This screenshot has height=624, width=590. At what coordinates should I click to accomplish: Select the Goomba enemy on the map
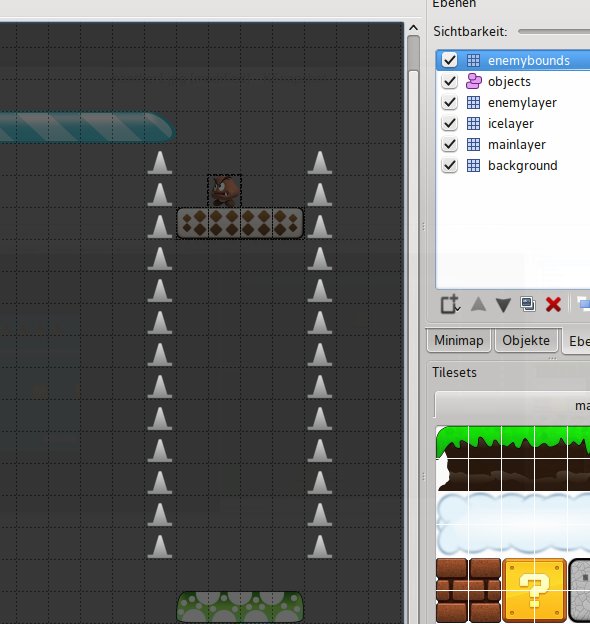pos(225,191)
